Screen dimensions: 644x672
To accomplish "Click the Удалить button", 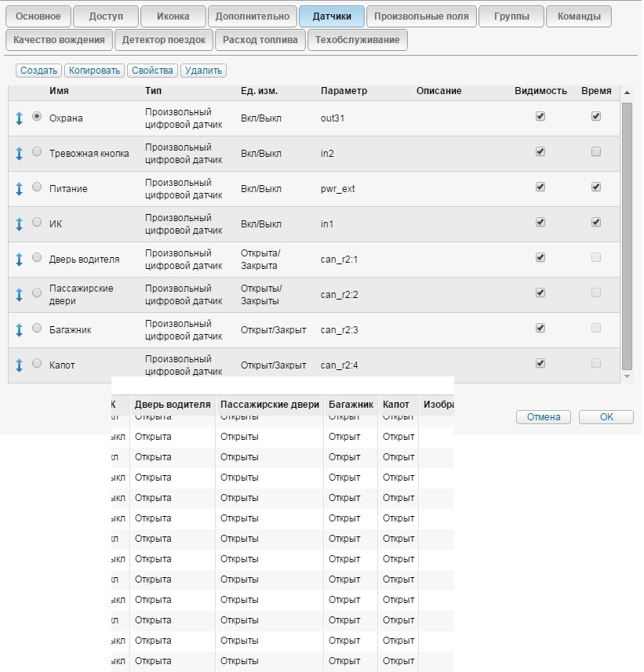I will coord(204,71).
